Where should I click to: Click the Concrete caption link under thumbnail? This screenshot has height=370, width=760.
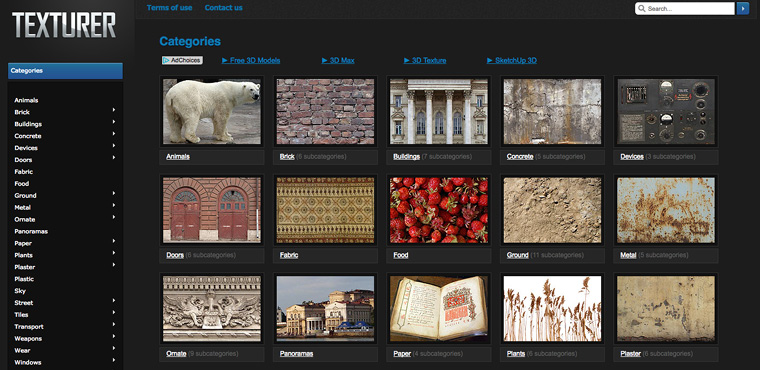click(520, 157)
